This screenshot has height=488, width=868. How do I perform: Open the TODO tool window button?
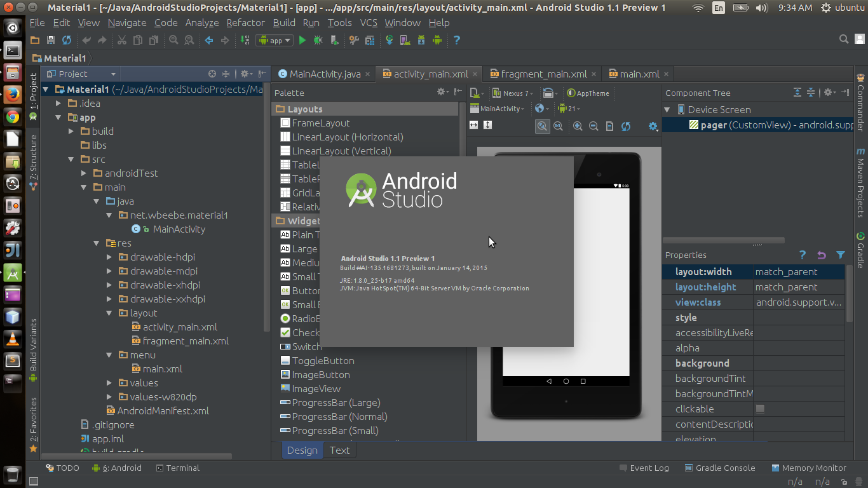62,468
